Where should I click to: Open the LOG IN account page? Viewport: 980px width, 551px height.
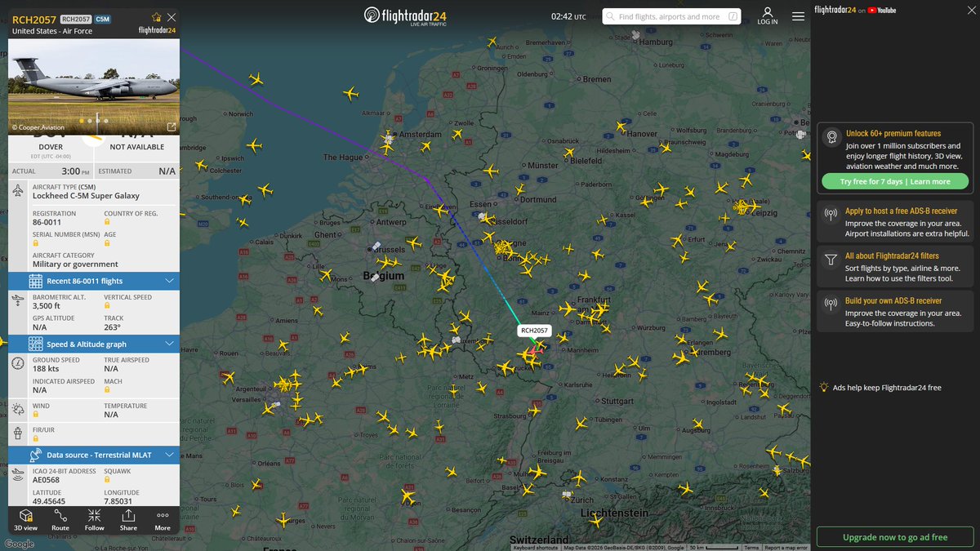pos(768,16)
